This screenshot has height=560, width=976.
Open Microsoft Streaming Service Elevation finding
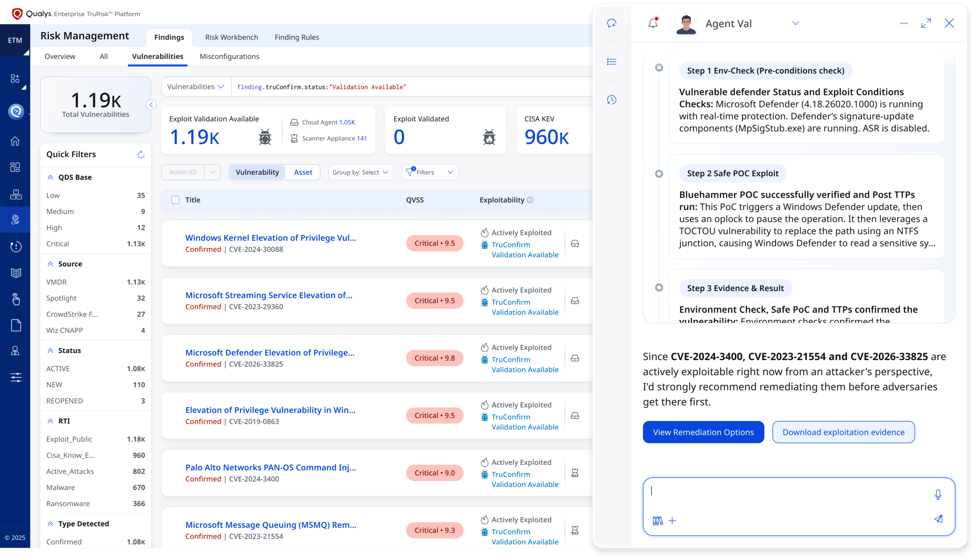coord(269,295)
